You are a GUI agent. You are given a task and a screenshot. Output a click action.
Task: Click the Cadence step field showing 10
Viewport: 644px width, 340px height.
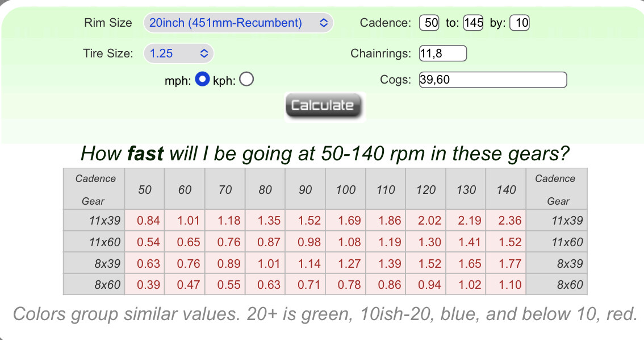click(x=520, y=23)
